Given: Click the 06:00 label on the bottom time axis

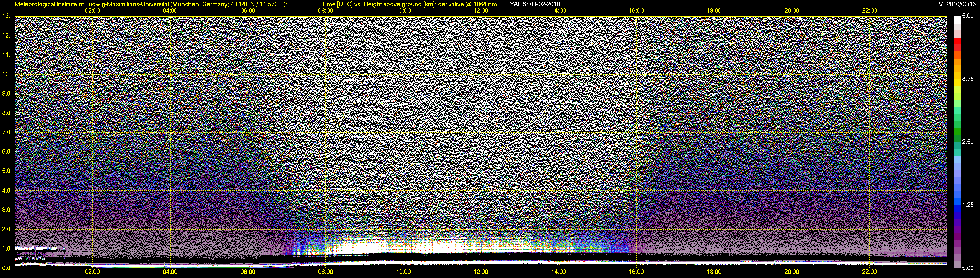Looking at the screenshot, I should point(248,272).
